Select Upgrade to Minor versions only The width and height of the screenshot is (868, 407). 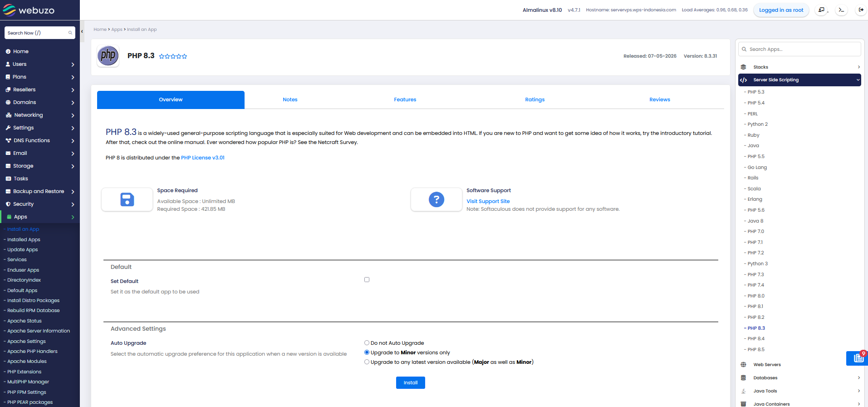pyautogui.click(x=367, y=352)
